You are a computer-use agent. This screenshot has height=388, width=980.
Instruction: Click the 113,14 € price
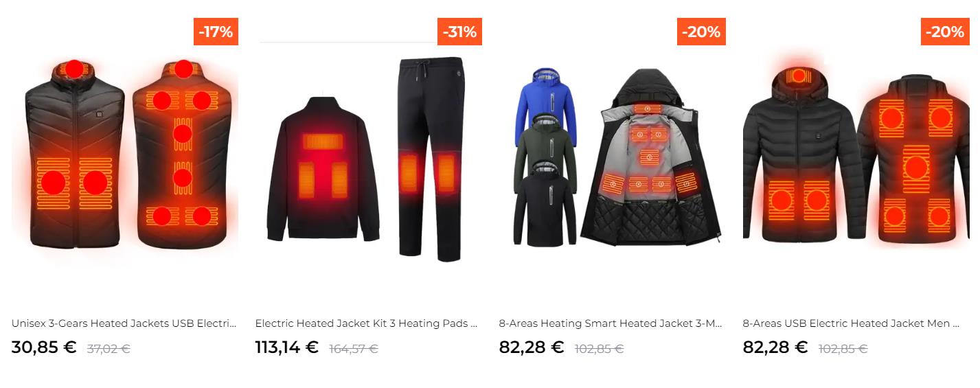click(287, 347)
